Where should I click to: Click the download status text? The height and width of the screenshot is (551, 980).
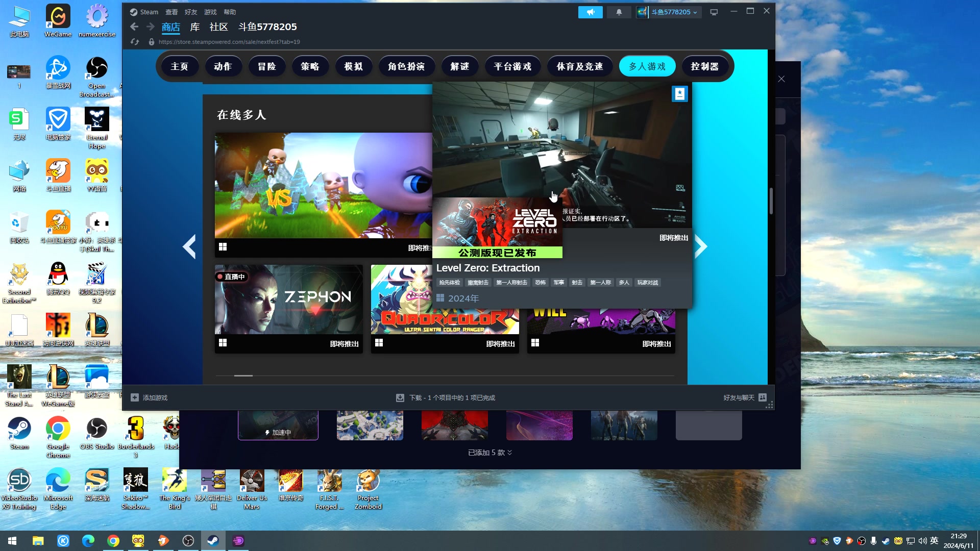pos(452,397)
